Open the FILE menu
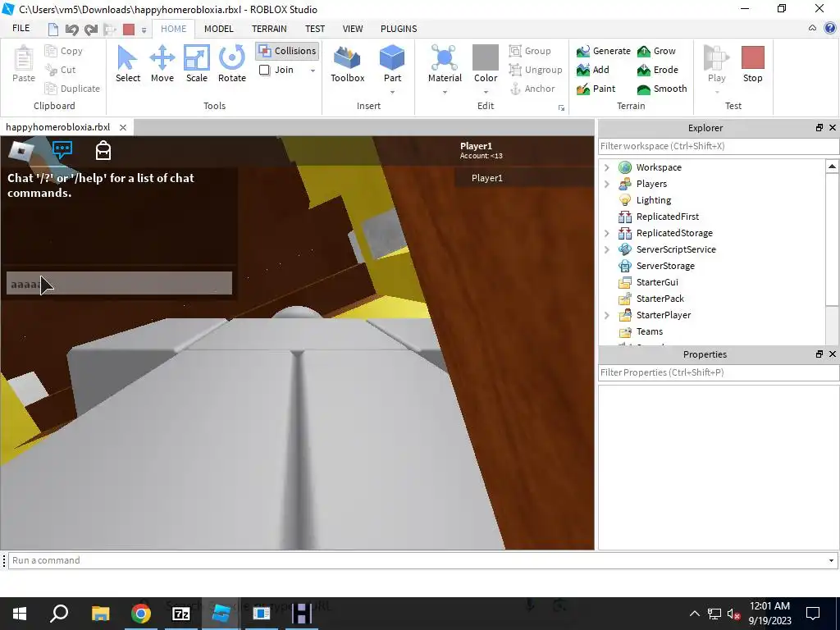This screenshot has width=840, height=630. pyautogui.click(x=21, y=29)
